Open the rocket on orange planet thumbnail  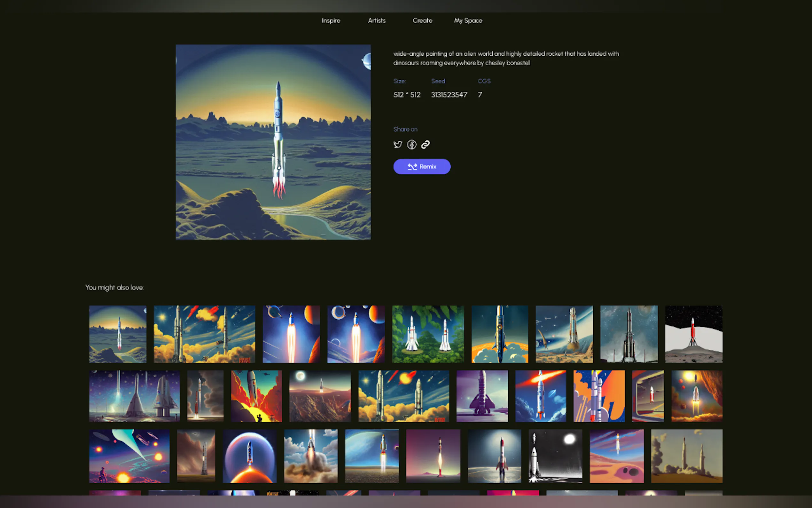point(499,334)
